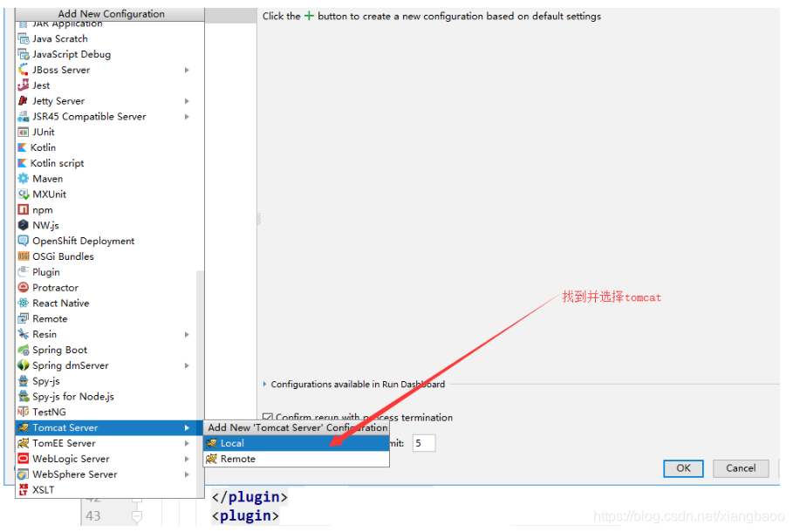Click the Kotlin icon
793x532 pixels.
(23, 147)
